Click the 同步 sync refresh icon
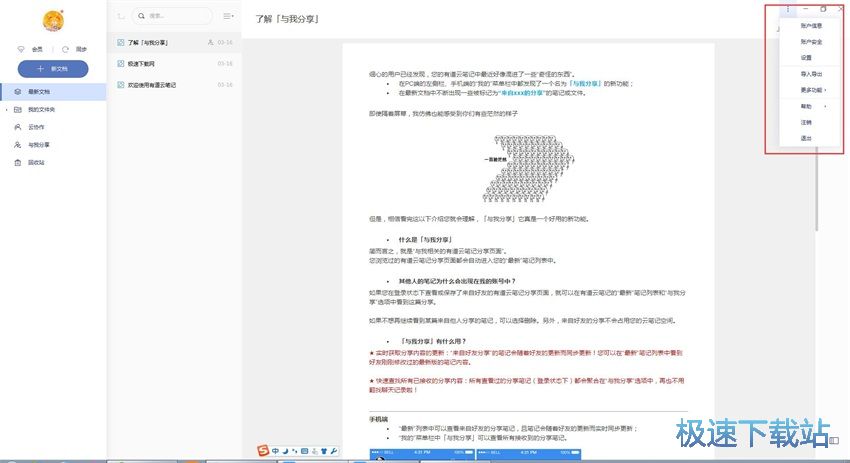 point(65,49)
